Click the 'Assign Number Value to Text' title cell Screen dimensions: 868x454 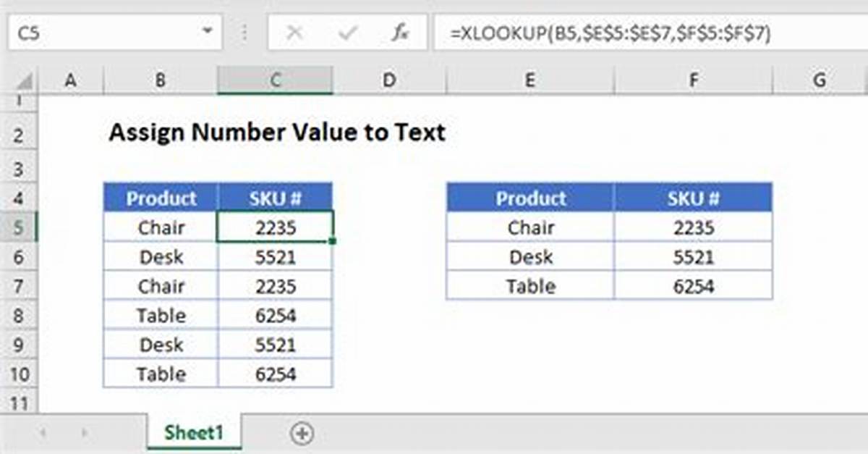tap(277, 134)
